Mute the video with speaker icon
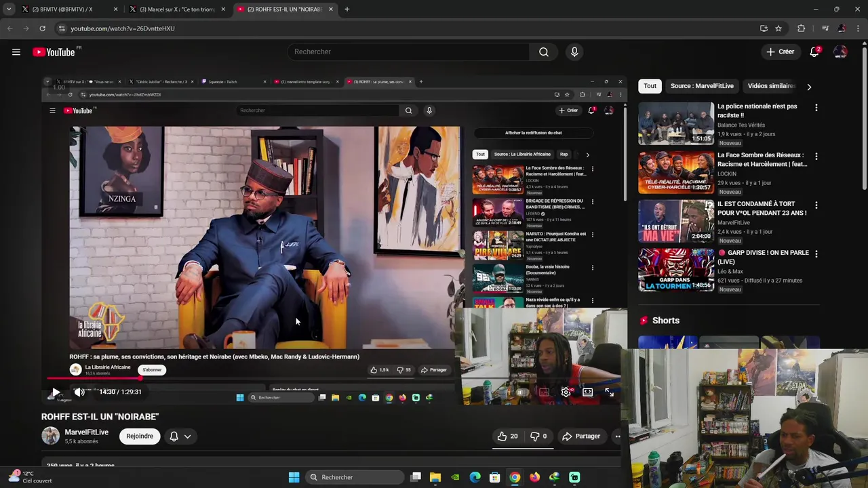The height and width of the screenshot is (488, 868). [79, 392]
